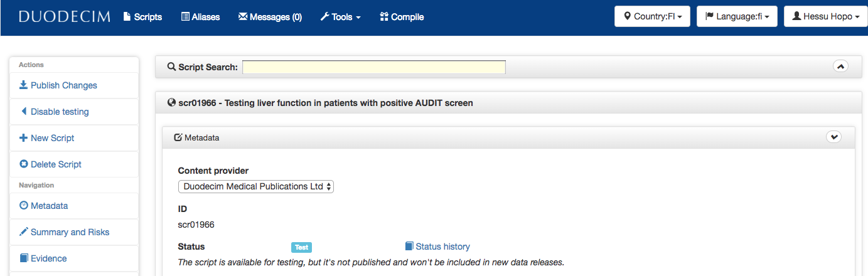Click the magnifier icon beside Script Search

[171, 67]
